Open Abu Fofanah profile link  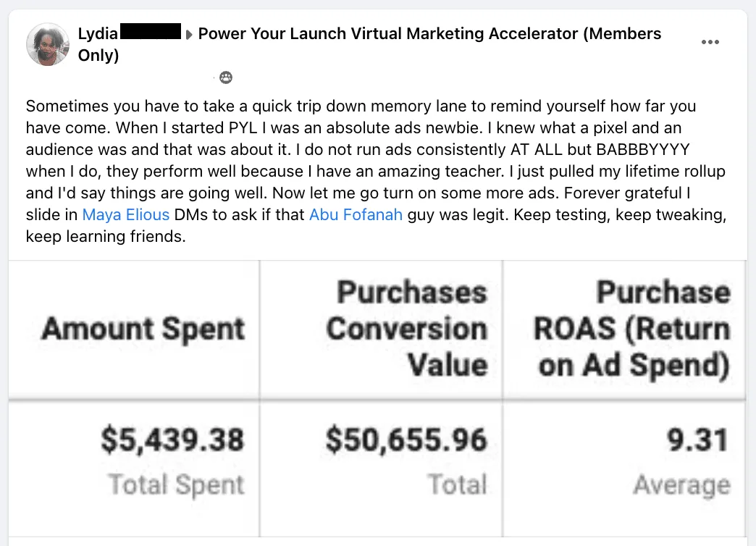click(x=356, y=214)
